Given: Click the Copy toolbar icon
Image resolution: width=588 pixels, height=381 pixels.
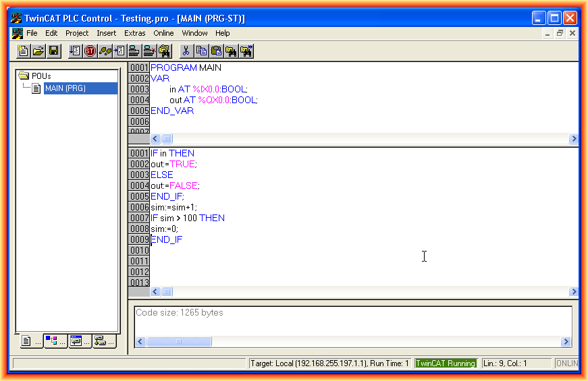Looking at the screenshot, I should [201, 51].
